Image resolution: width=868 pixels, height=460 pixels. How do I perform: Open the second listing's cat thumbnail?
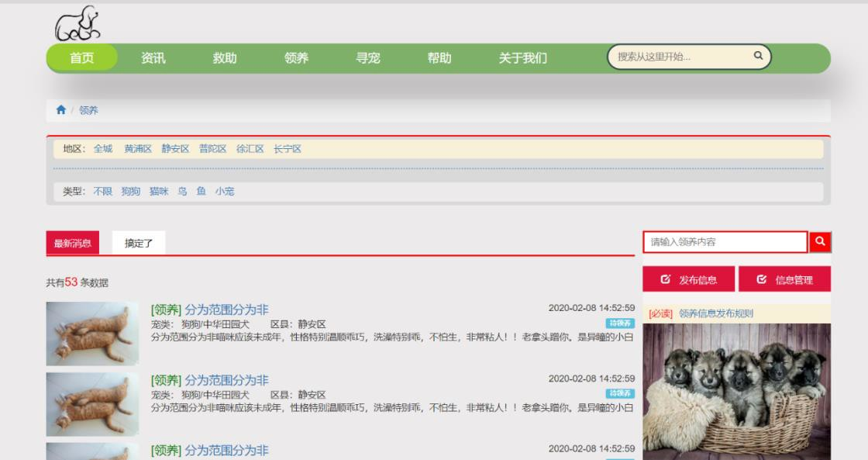point(92,404)
